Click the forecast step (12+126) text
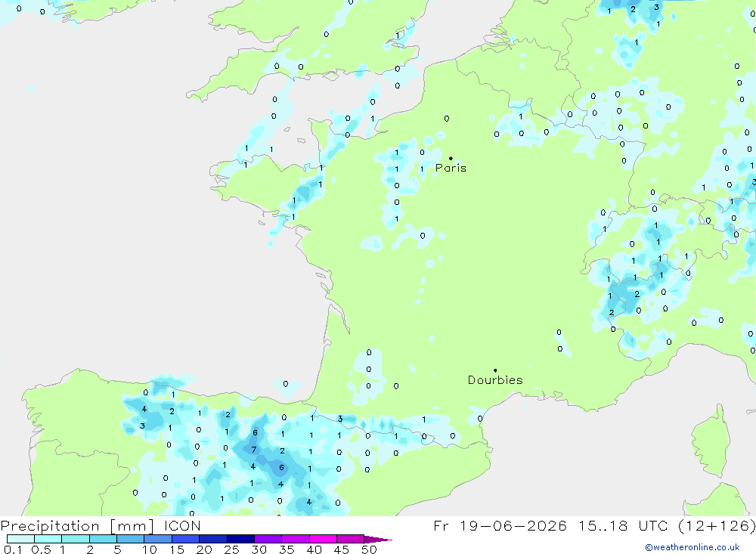Viewport: 756px width, 554px height. 717,525
